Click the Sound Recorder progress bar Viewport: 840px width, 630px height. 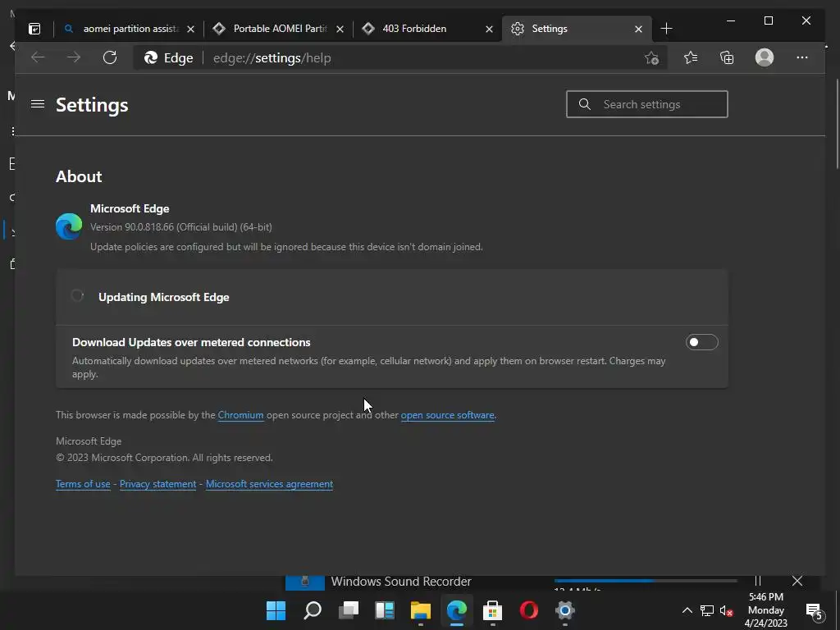tap(646, 581)
